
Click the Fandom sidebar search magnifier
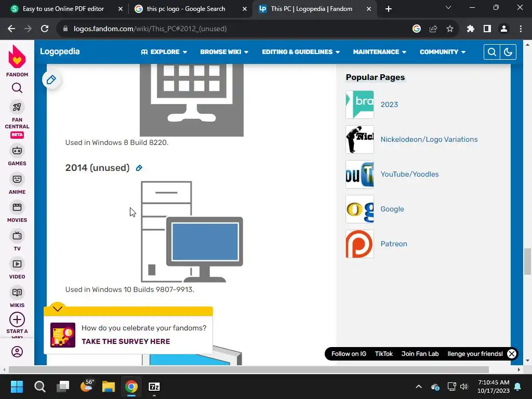coord(17,88)
